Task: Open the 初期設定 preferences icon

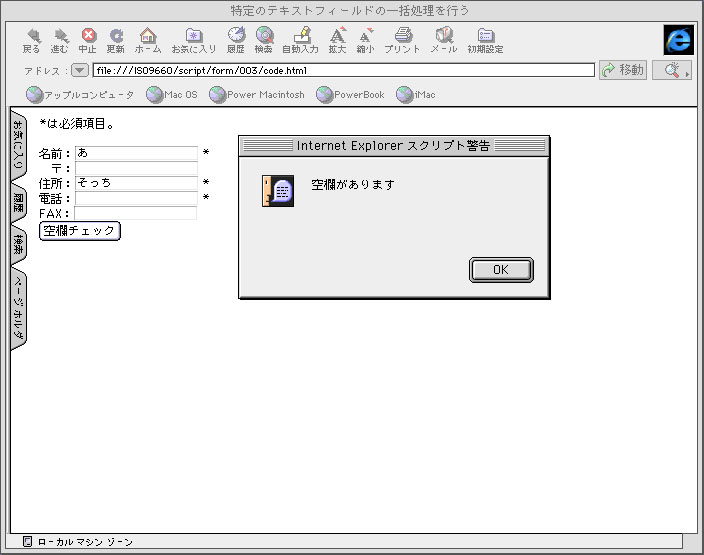Action: pyautogui.click(x=485, y=40)
